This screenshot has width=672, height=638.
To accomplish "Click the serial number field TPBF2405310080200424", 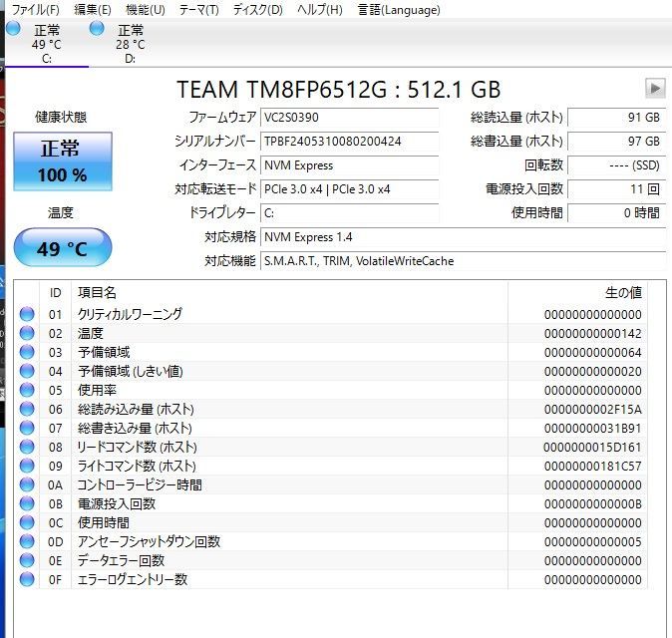I will tap(349, 142).
